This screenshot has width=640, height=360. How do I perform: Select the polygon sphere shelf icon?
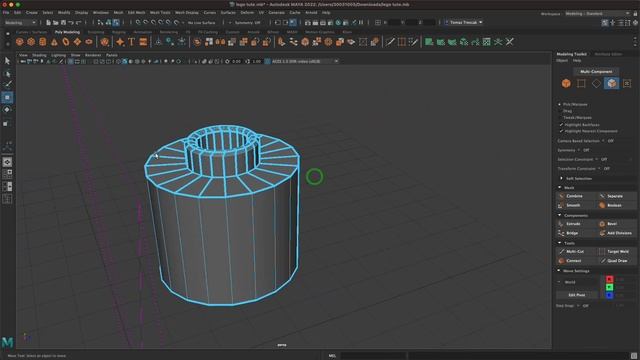point(20,42)
